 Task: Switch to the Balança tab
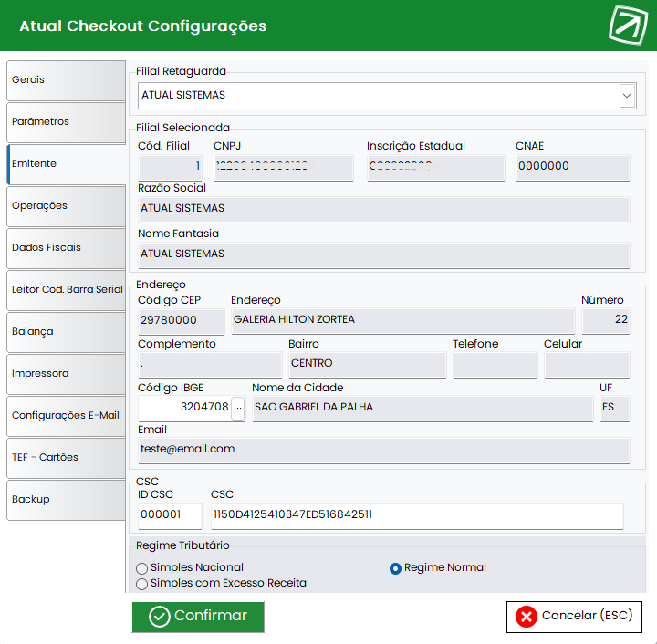(x=67, y=332)
